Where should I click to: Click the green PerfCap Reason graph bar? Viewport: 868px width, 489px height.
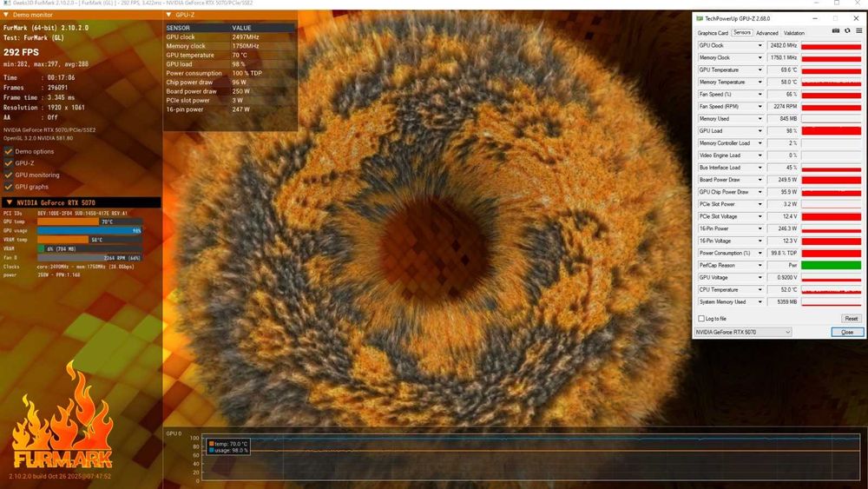(x=831, y=265)
